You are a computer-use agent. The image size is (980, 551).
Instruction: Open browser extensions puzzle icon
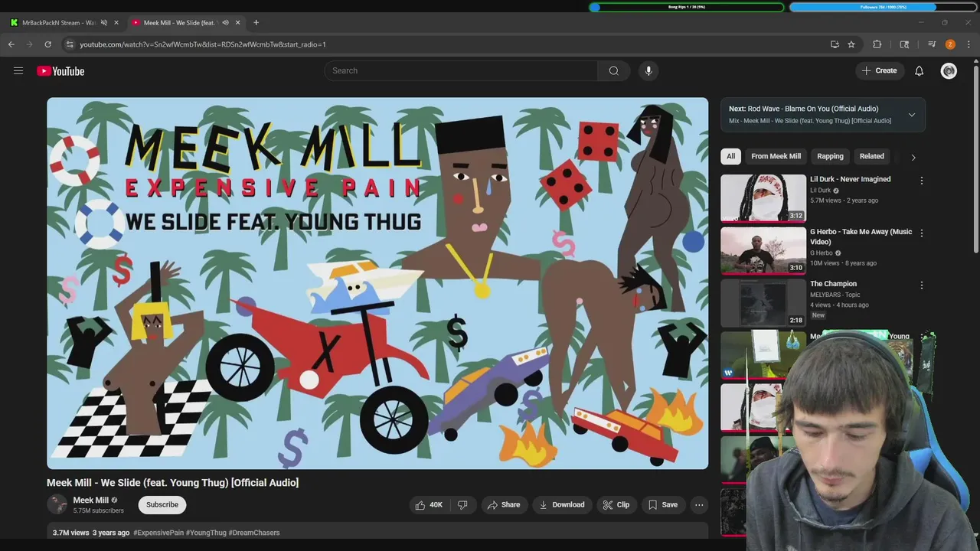coord(877,44)
